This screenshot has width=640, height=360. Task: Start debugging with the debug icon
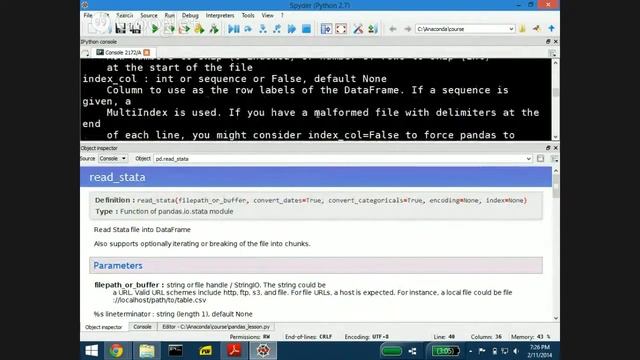pyautogui.click(x=233, y=29)
